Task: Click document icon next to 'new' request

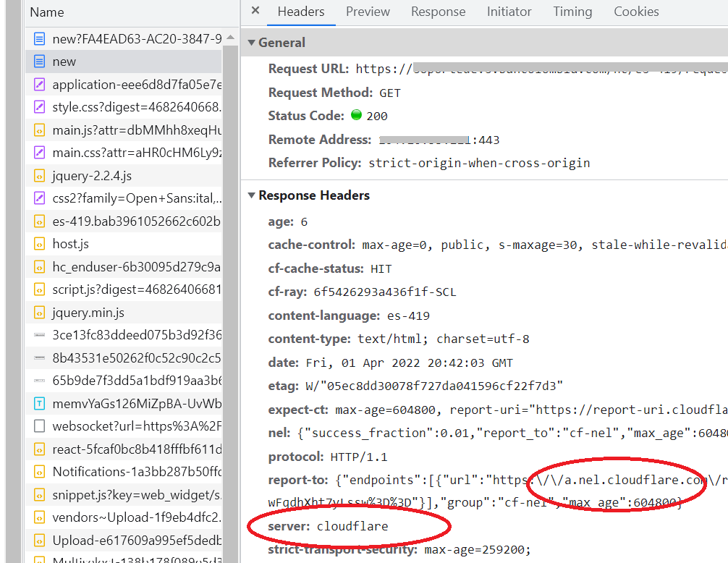Action: [x=39, y=62]
